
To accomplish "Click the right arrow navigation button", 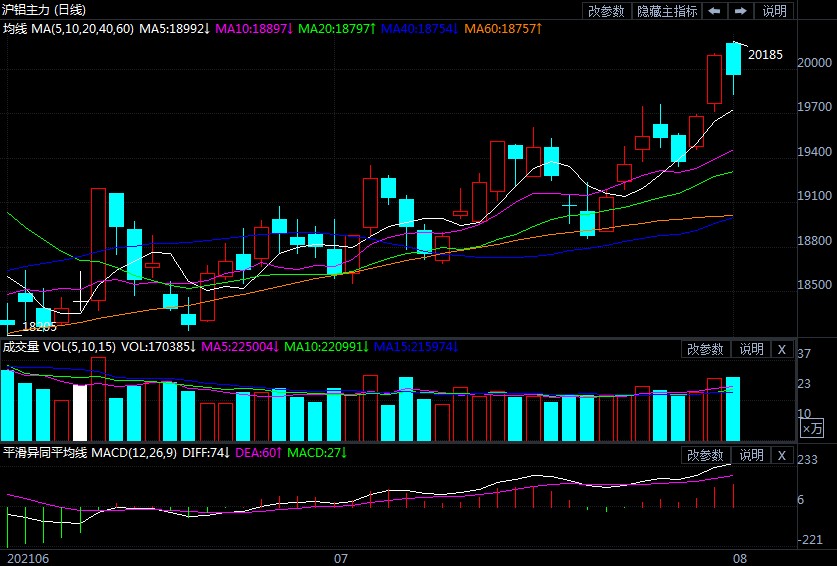I will pos(741,11).
